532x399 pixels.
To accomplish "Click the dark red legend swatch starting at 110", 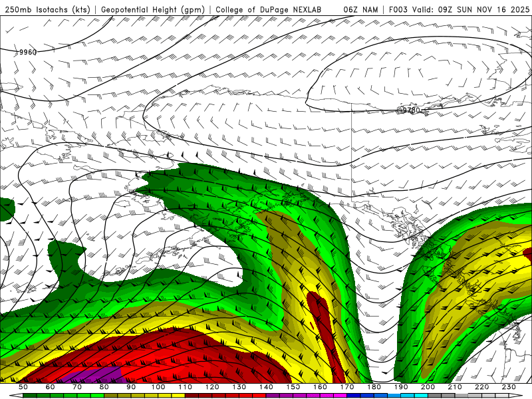I will point(192,396).
